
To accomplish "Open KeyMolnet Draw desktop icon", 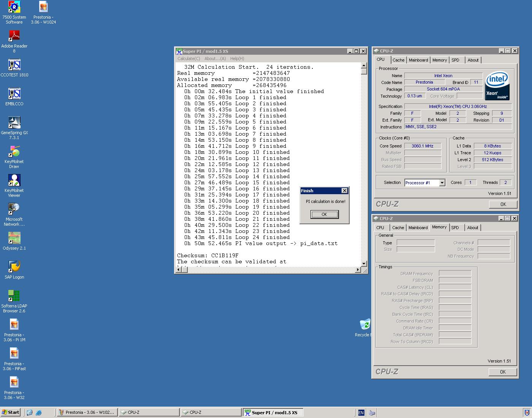I will 14,157.
